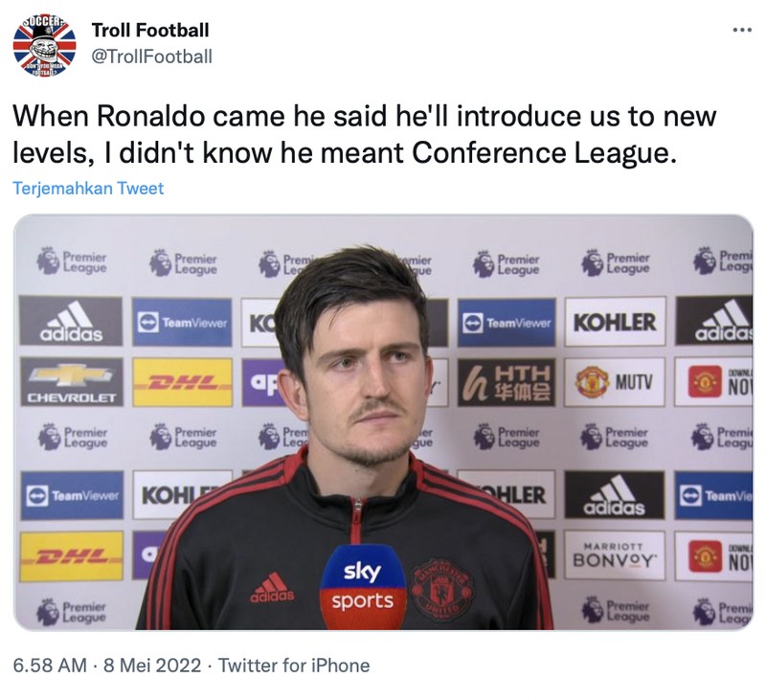Click the Troll Football display name

150,31
